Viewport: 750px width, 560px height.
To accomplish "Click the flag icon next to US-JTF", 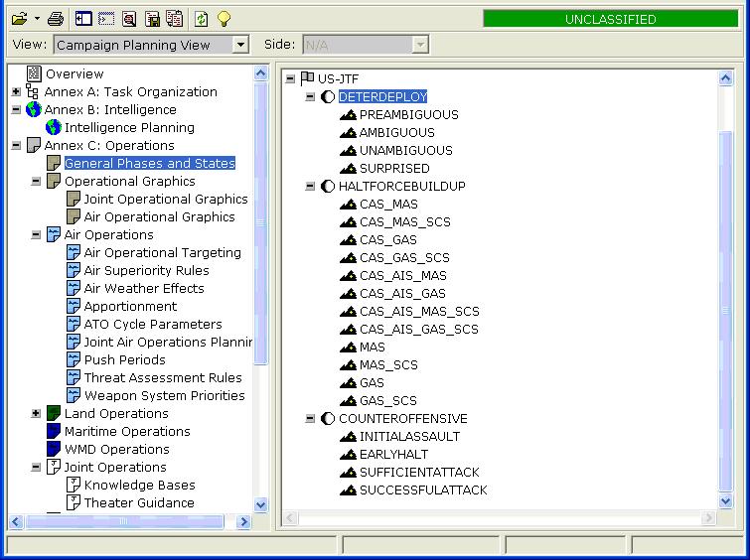I will coord(307,78).
